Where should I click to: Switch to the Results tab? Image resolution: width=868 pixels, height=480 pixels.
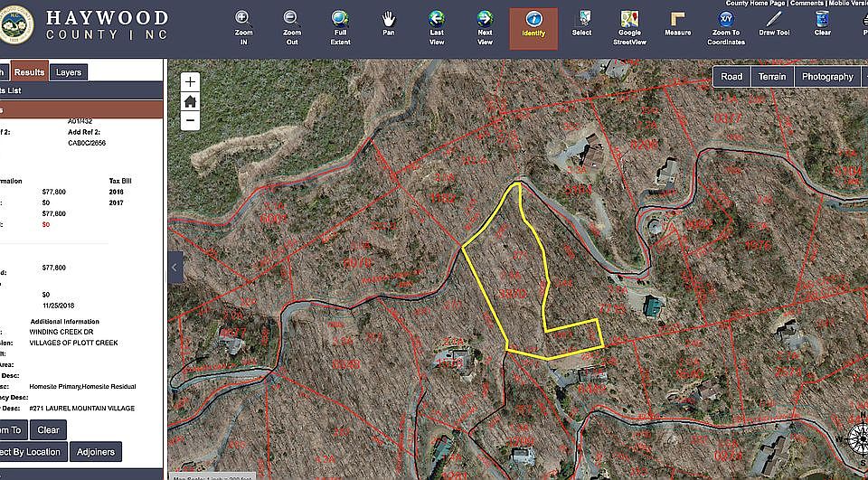(29, 72)
